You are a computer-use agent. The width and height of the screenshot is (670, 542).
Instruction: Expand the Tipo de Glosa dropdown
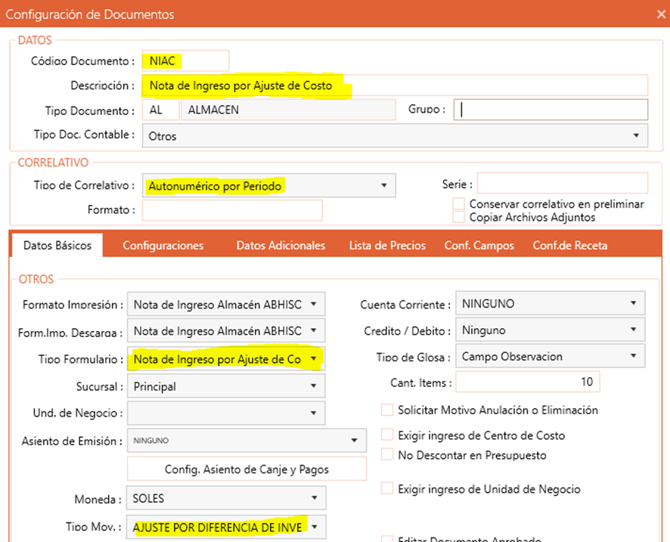tap(633, 357)
